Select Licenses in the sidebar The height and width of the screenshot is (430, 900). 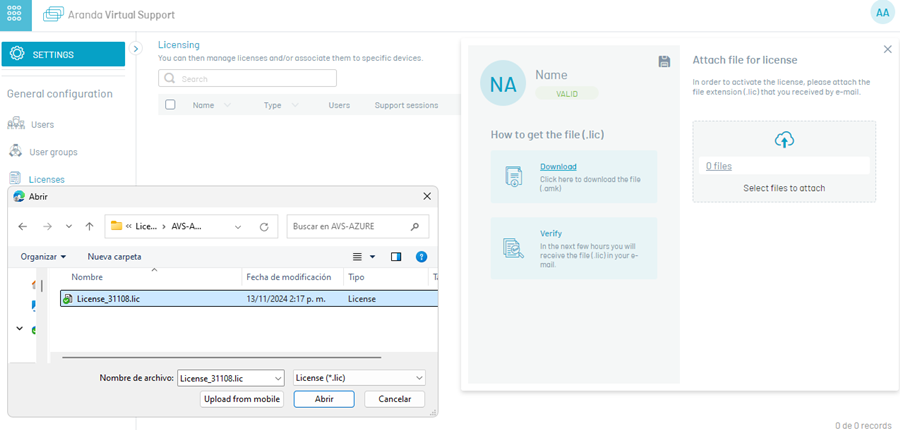[x=46, y=180]
